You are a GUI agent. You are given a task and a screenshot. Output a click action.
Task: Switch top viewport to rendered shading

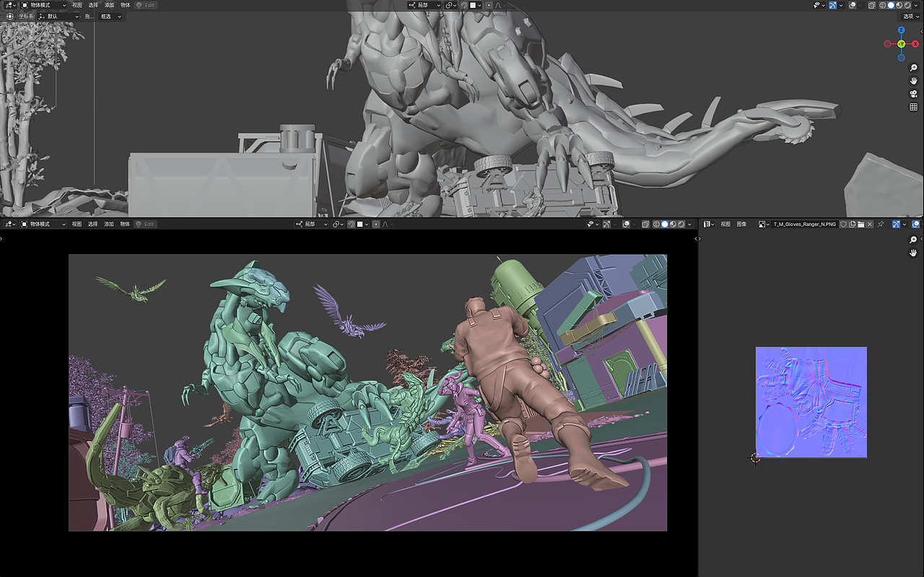point(908,5)
